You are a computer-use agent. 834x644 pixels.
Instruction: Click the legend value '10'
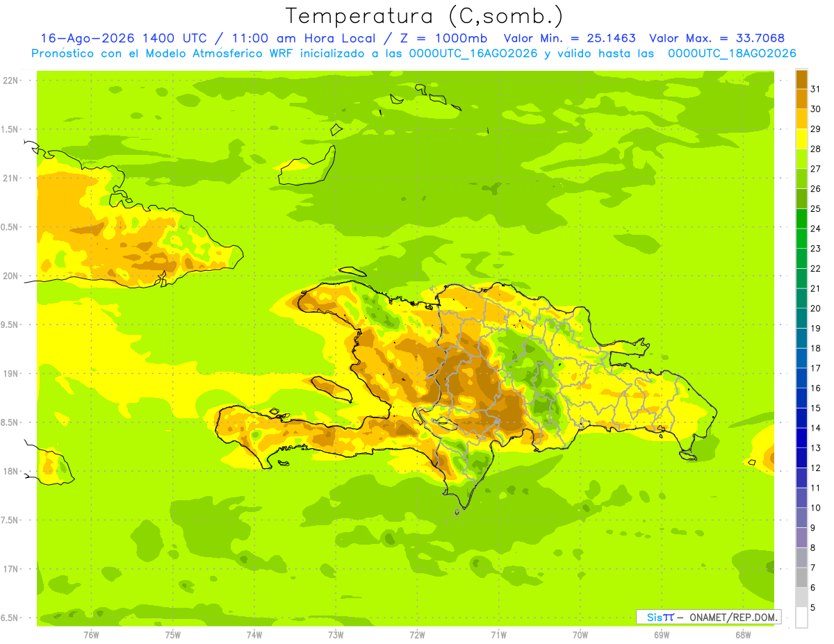point(816,508)
